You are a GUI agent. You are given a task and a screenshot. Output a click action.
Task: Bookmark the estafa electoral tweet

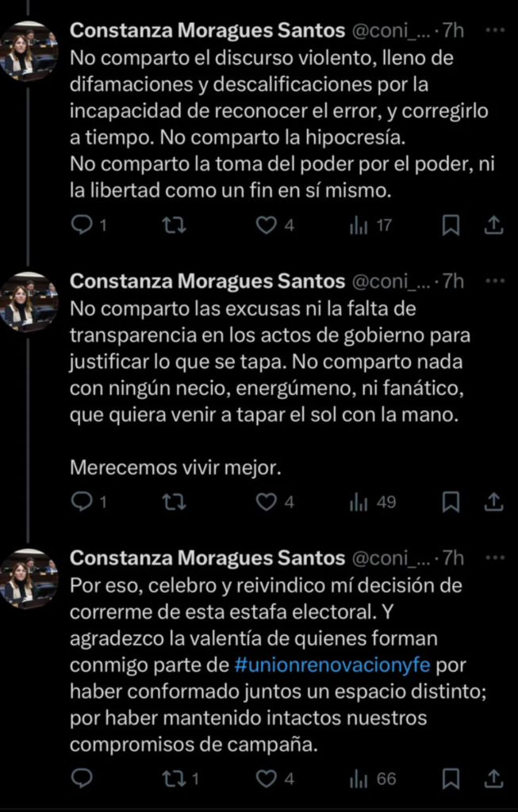451,779
